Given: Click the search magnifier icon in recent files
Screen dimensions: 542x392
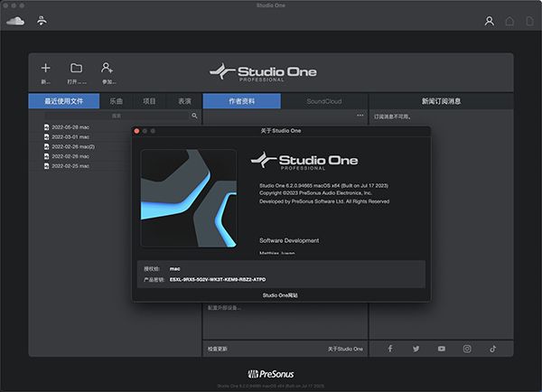Looking at the screenshot, I should (x=194, y=116).
